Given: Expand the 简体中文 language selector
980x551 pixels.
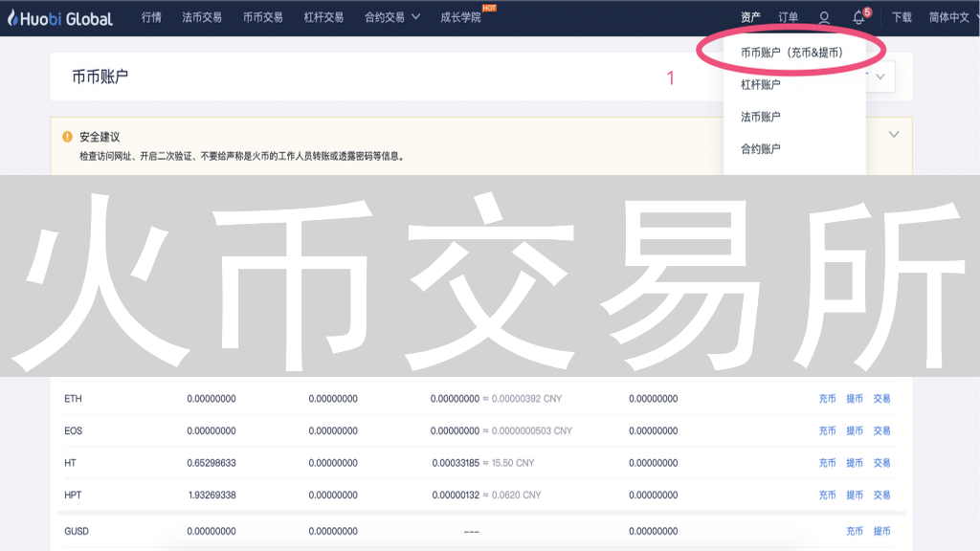Looking at the screenshot, I should (x=953, y=17).
